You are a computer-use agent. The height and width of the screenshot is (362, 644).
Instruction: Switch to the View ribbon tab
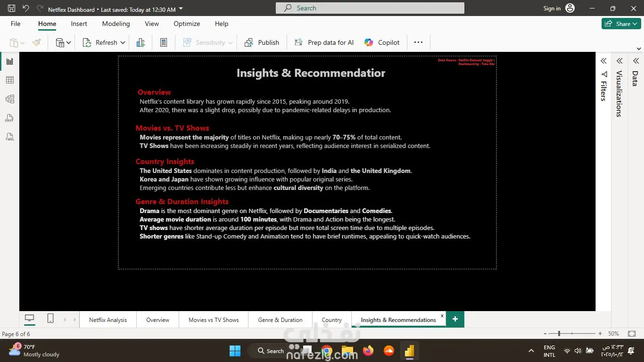click(152, 24)
